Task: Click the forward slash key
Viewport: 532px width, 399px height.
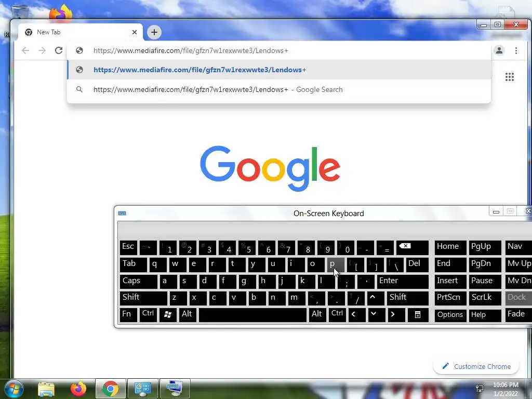Action: pos(356,298)
